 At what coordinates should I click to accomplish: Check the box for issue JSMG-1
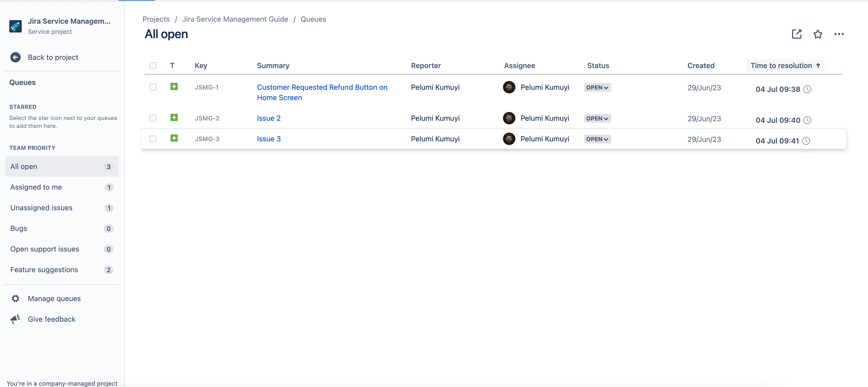[153, 87]
